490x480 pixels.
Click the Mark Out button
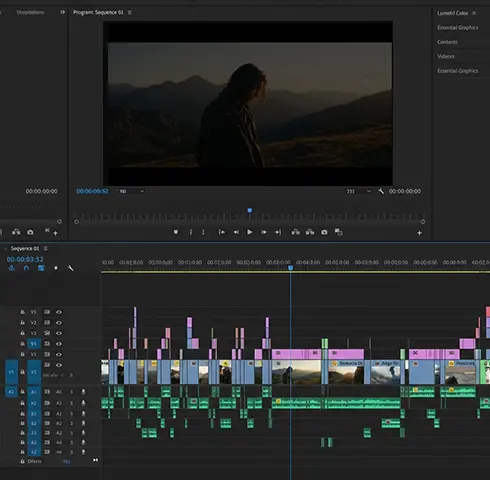[x=203, y=232]
